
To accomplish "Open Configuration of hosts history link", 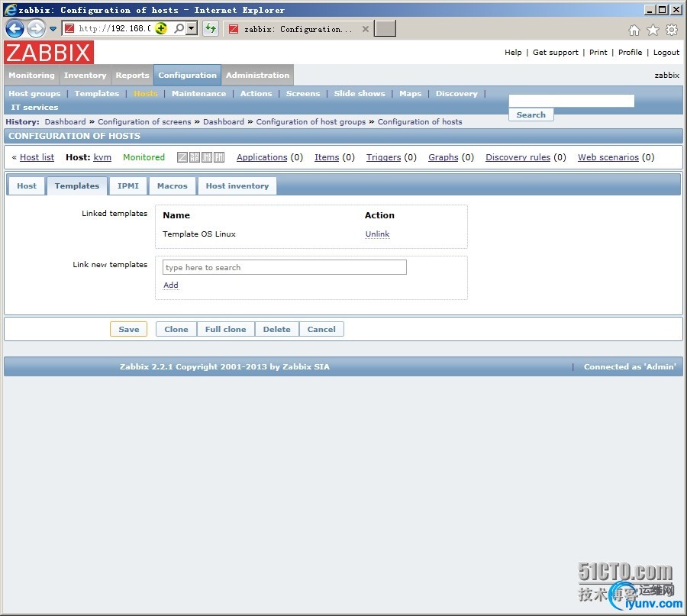I will coord(420,122).
